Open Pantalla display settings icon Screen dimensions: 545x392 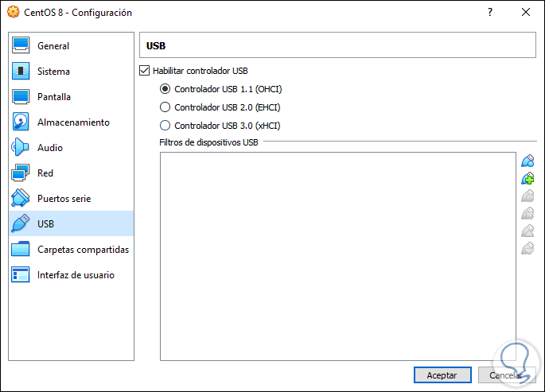click(x=21, y=97)
